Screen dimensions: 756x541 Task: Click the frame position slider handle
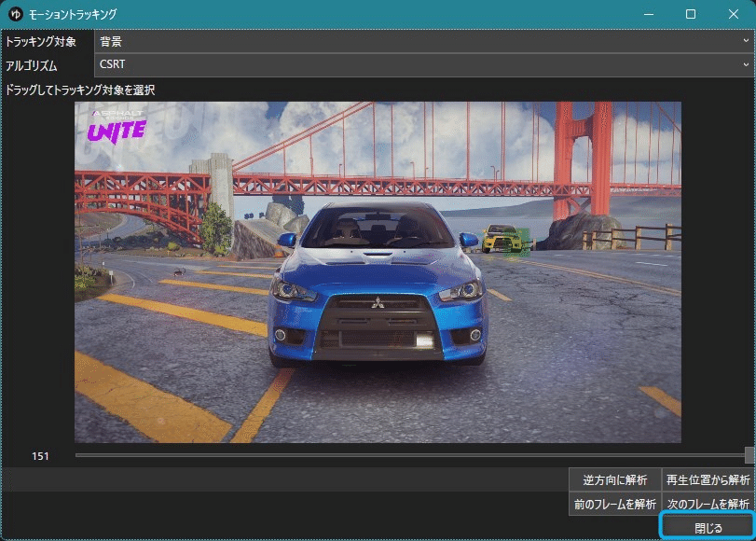click(x=749, y=454)
